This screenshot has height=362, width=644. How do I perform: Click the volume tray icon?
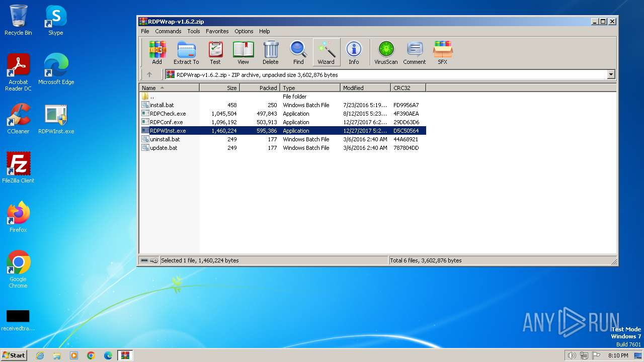pyautogui.click(x=572, y=355)
